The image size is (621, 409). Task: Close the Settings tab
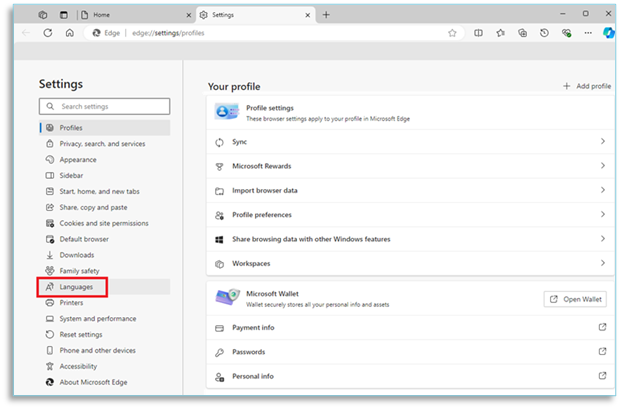pyautogui.click(x=308, y=15)
